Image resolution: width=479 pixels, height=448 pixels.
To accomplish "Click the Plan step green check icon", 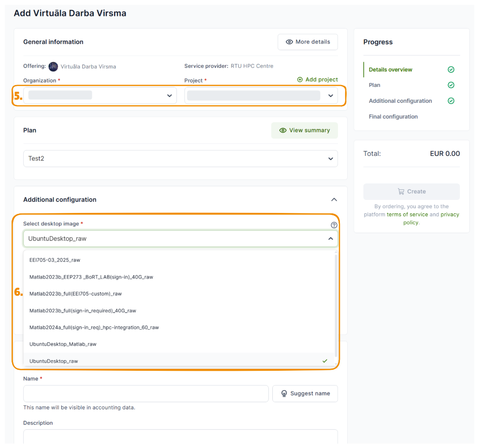I will click(x=451, y=85).
